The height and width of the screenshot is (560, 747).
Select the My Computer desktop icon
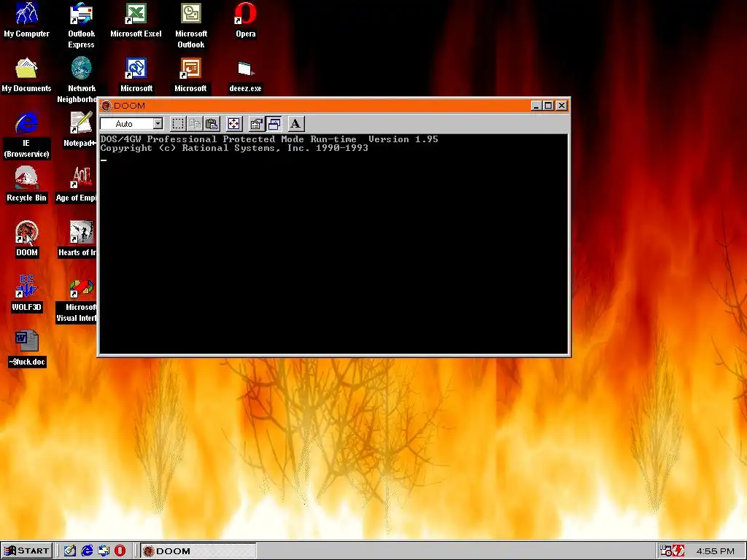pos(27,20)
